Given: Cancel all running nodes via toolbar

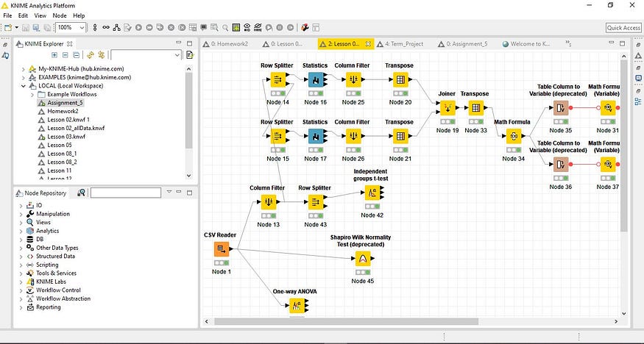Looking at the screenshot, I should point(182,27).
